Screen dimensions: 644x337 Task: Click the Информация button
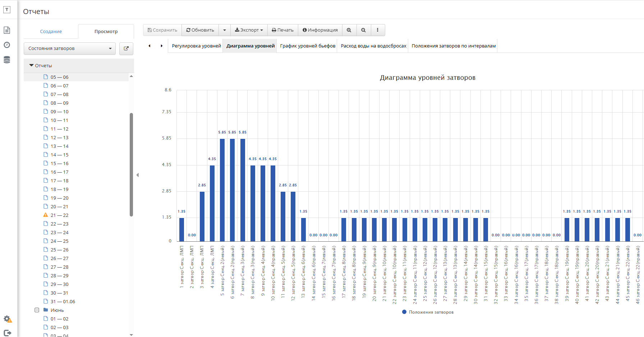pos(320,30)
